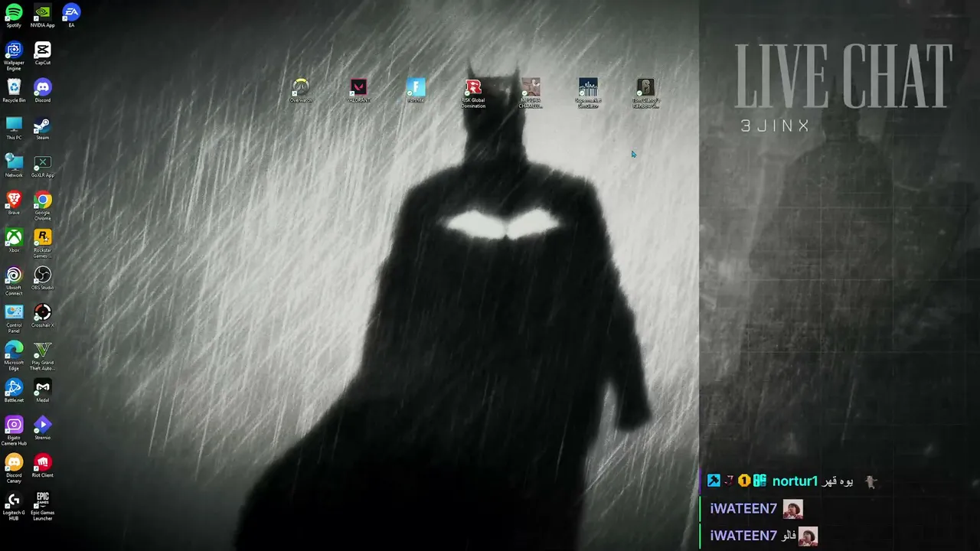Click the nortur1 username in live chat
The image size is (980, 551).
[795, 481]
